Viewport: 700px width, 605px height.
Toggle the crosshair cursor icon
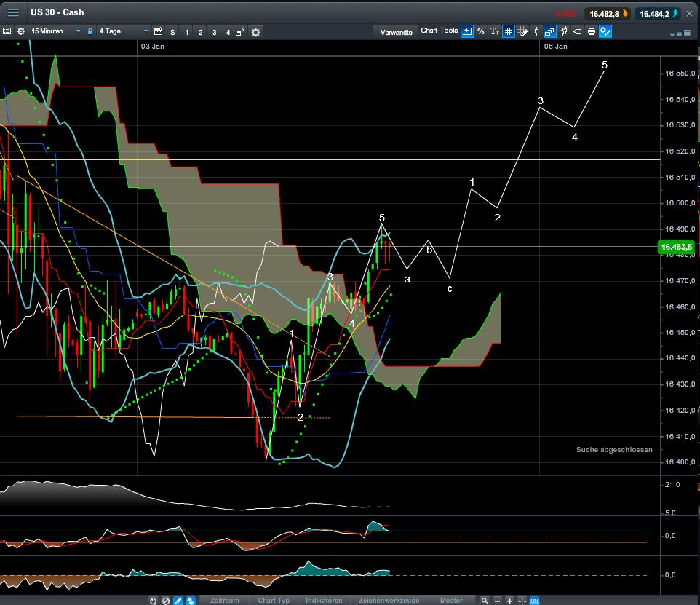[x=522, y=601]
